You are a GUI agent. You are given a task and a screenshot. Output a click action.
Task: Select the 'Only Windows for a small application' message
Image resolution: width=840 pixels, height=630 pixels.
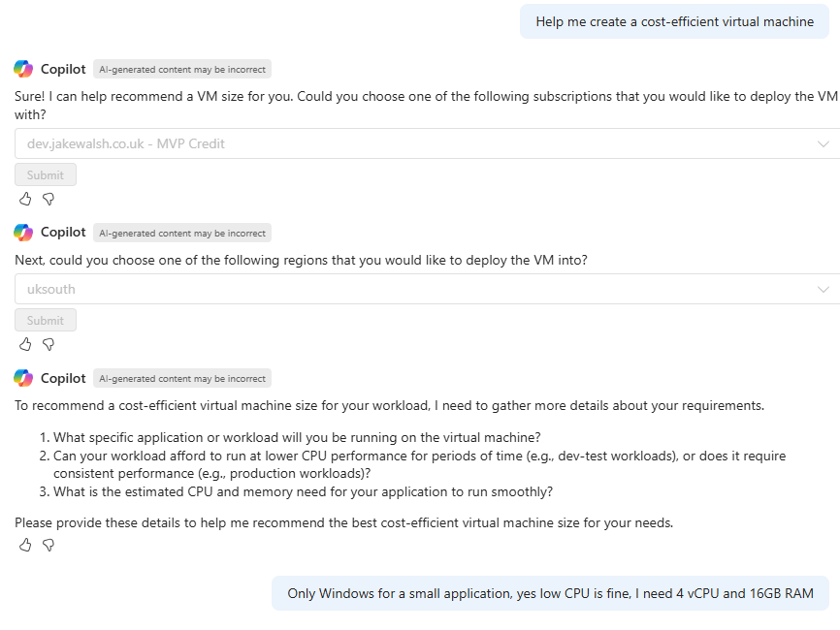click(550, 593)
